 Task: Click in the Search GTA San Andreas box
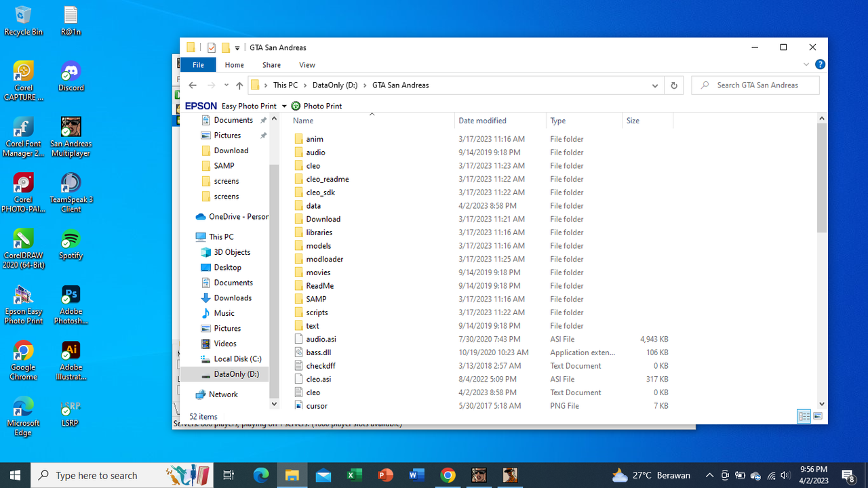755,85
